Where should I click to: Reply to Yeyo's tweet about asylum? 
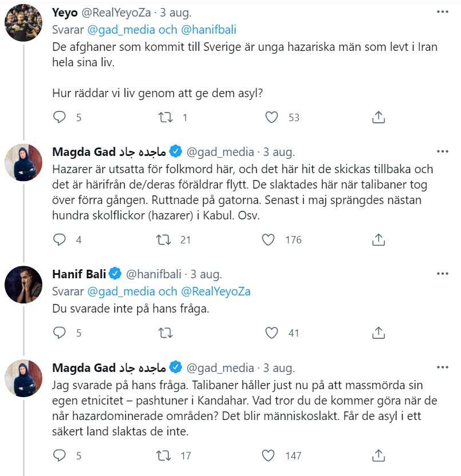(x=59, y=117)
